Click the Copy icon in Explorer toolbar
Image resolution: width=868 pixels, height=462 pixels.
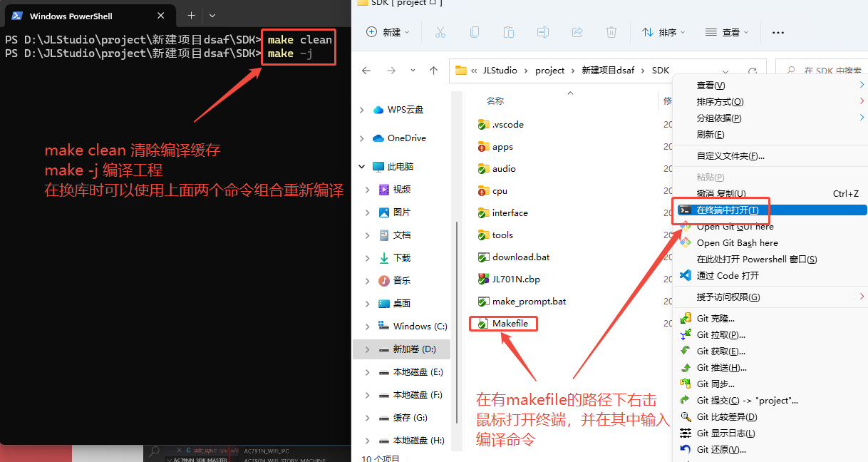(x=475, y=32)
